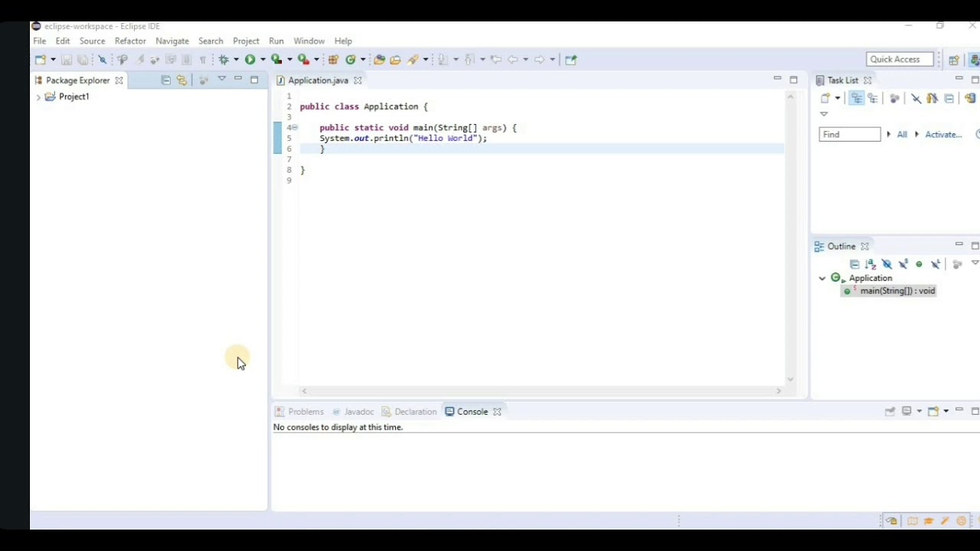
Task: Click the Open Task folder icon
Action: pyautogui.click(x=395, y=60)
